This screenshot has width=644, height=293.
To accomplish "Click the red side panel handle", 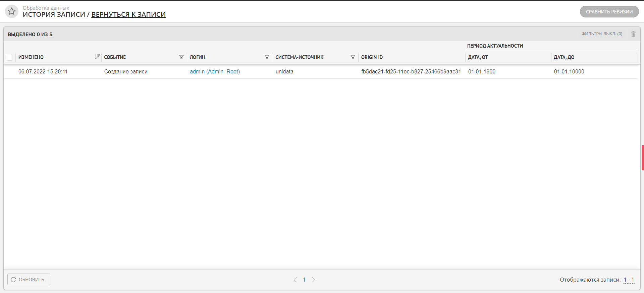I will [643, 158].
